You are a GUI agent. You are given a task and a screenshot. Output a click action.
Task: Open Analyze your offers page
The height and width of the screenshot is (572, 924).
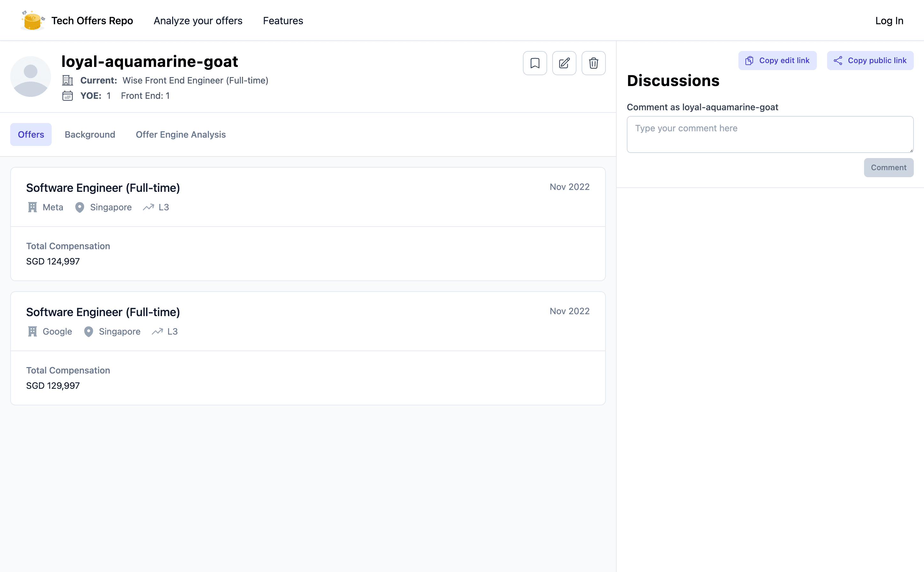click(198, 21)
